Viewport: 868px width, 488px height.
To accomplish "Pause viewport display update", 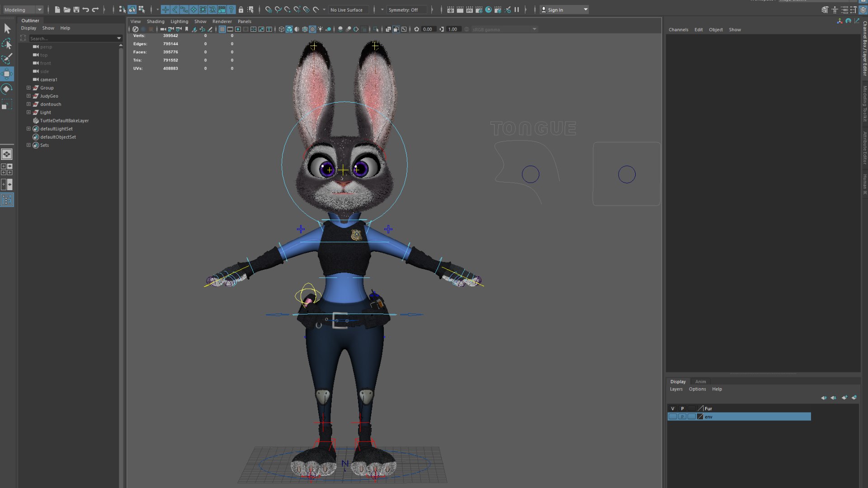I will point(517,9).
